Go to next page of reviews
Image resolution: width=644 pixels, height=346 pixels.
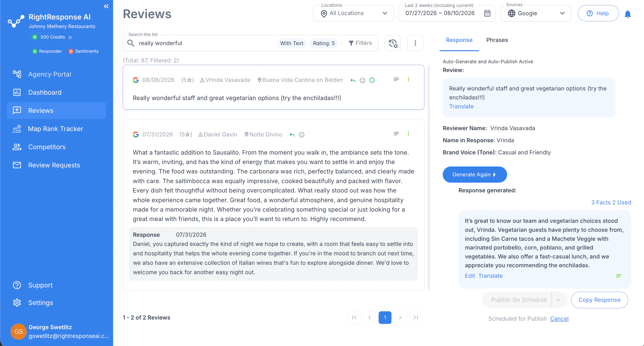click(x=400, y=318)
